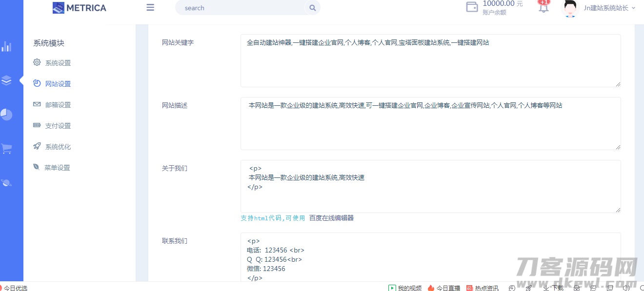Image resolution: width=644 pixels, height=291 pixels.
Task: Open the planet icon in left rail
Action: coord(6,183)
